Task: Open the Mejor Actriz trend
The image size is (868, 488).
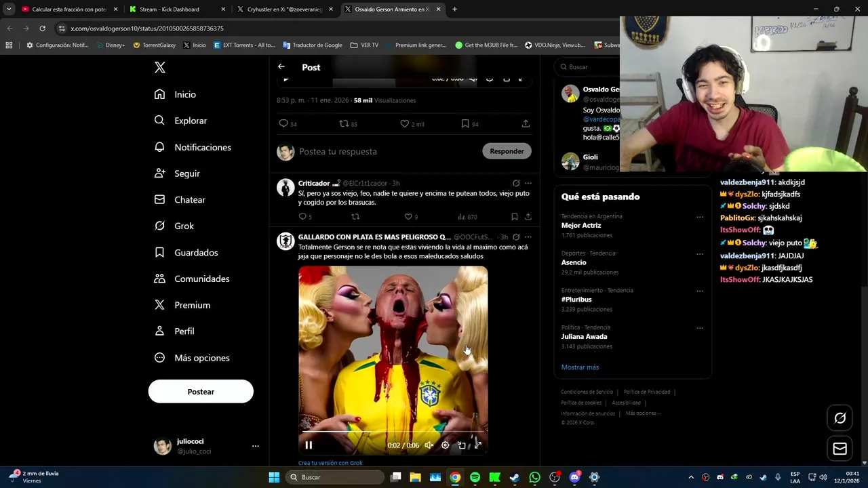Action: (581, 226)
